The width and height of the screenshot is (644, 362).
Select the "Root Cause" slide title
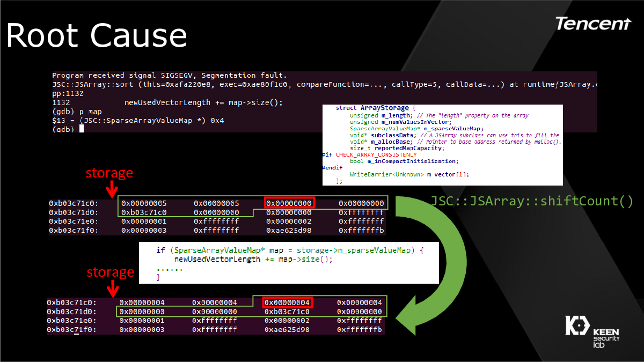pos(97,36)
